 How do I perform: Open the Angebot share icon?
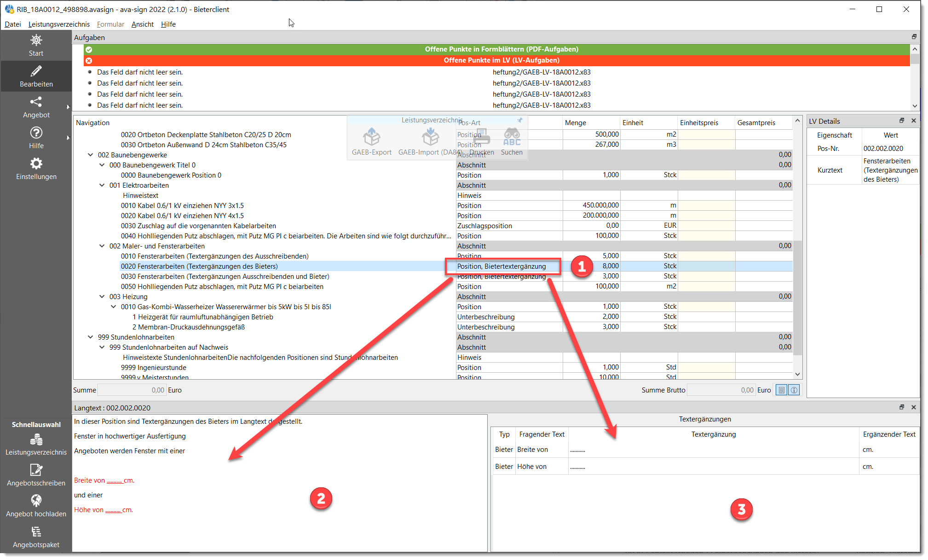(36, 102)
